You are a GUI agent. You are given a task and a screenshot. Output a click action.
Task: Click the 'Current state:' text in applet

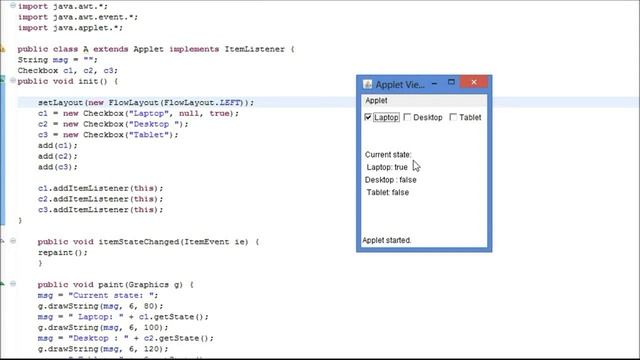click(x=388, y=155)
